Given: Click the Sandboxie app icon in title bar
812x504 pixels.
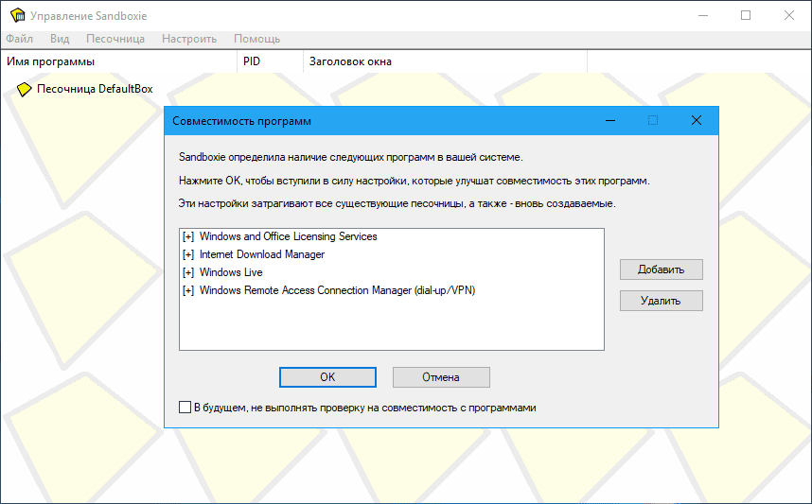Looking at the screenshot, I should click(18, 15).
